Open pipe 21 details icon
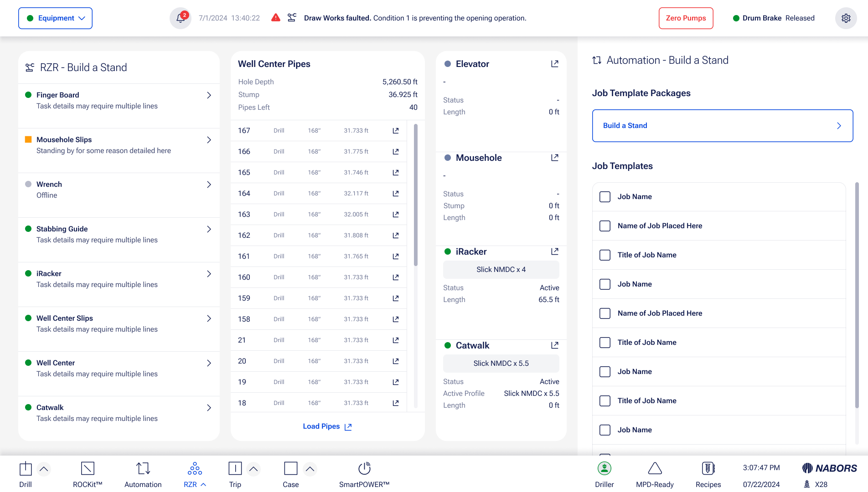Image resolution: width=868 pixels, height=492 pixels. click(396, 340)
